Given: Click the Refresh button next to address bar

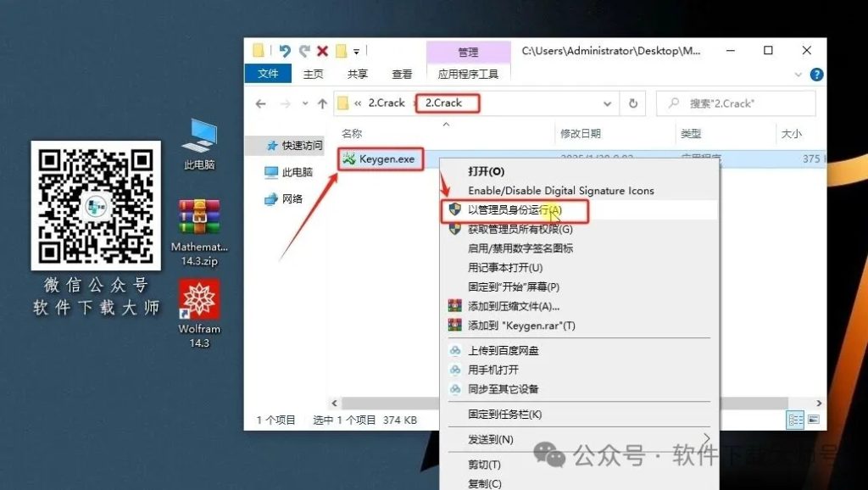Looking at the screenshot, I should click(633, 103).
